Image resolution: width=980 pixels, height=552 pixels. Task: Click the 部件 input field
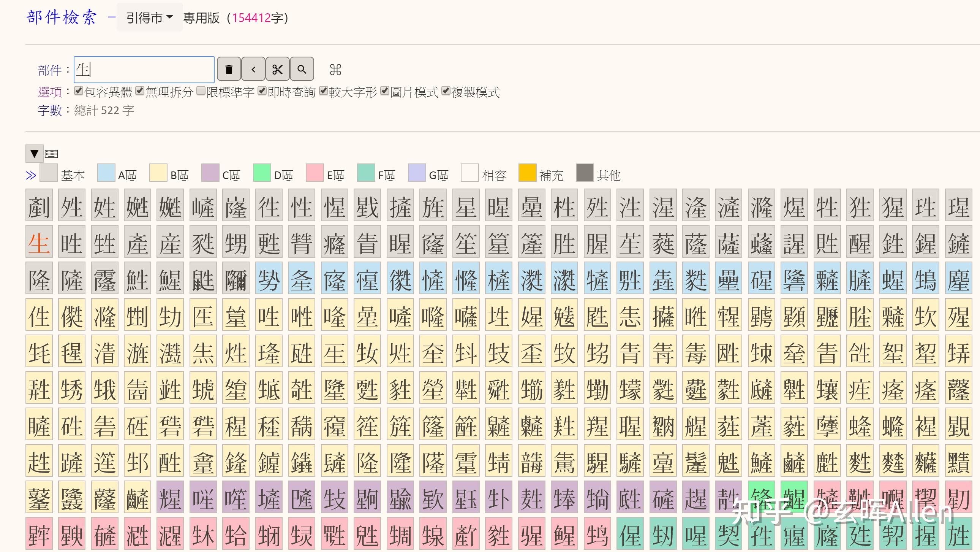pos(144,70)
